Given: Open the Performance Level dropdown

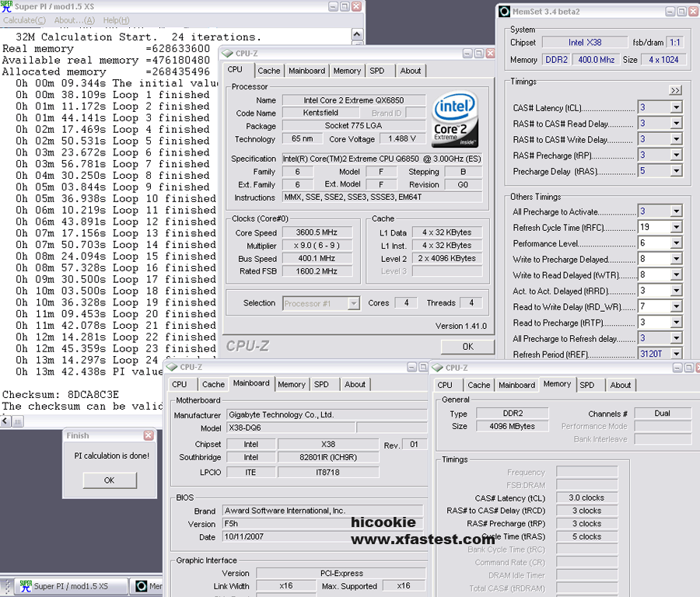Looking at the screenshot, I should point(677,243).
